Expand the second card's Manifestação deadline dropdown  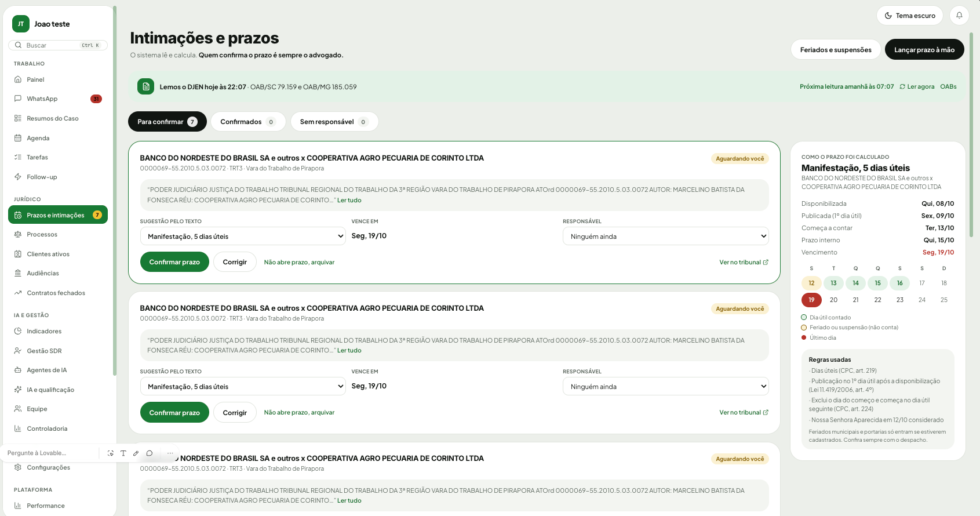pyautogui.click(x=243, y=387)
